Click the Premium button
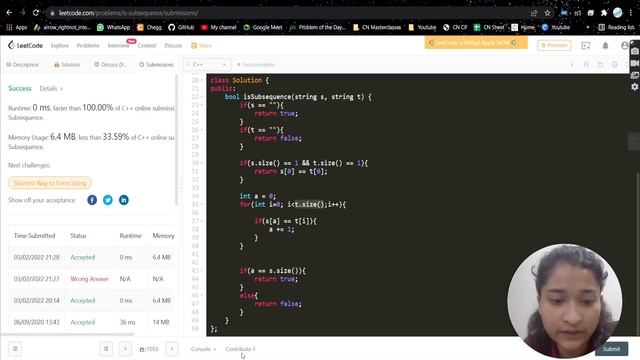Screen dimensions: 640x360 click(554, 45)
